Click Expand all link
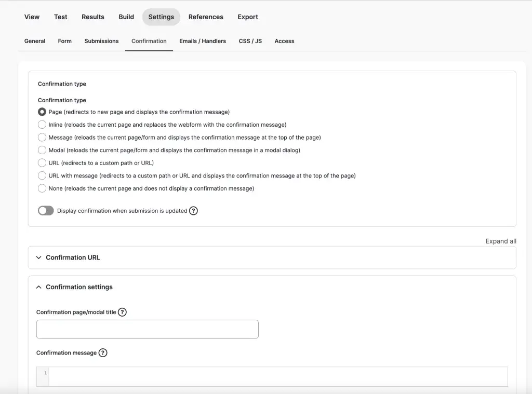This screenshot has height=394, width=532. coord(500,241)
